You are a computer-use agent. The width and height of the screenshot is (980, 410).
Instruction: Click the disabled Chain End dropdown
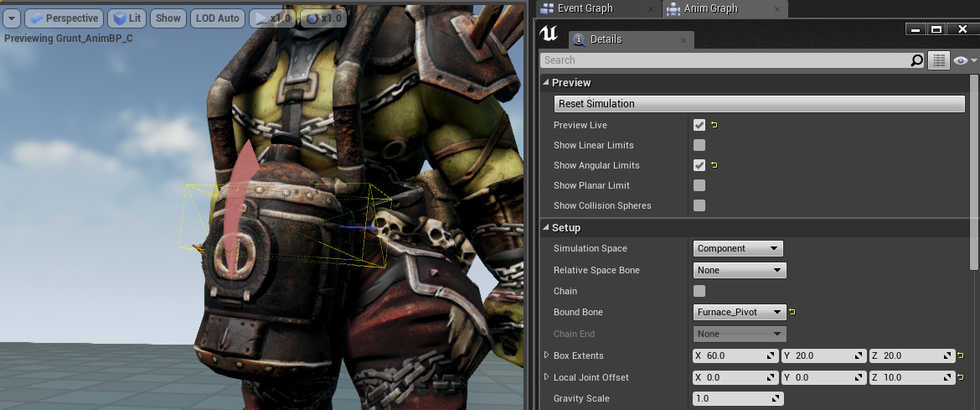tap(740, 334)
